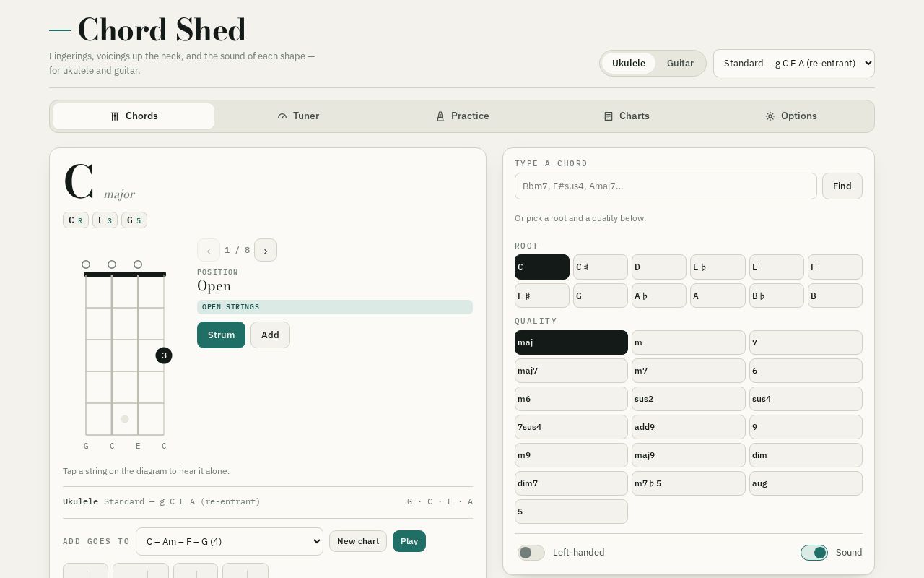Choose the 5 (power chord) quality

tap(571, 512)
